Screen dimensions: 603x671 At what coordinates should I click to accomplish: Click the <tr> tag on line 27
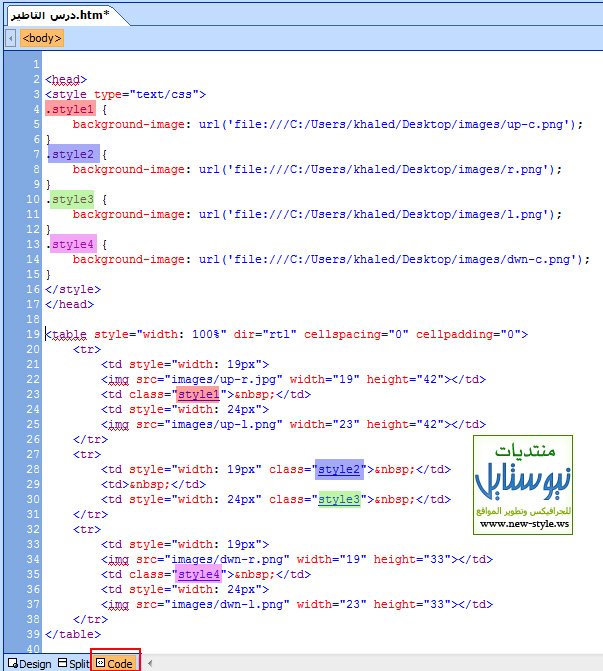pyautogui.click(x=87, y=454)
